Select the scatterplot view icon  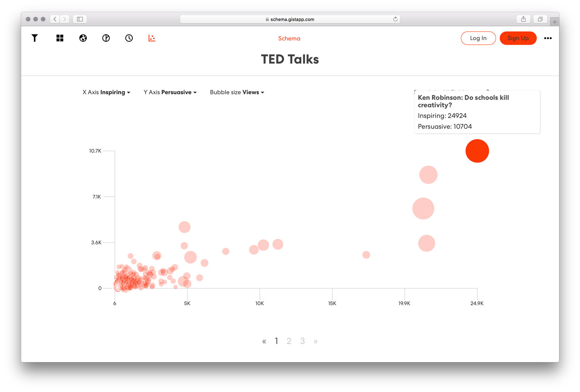152,38
